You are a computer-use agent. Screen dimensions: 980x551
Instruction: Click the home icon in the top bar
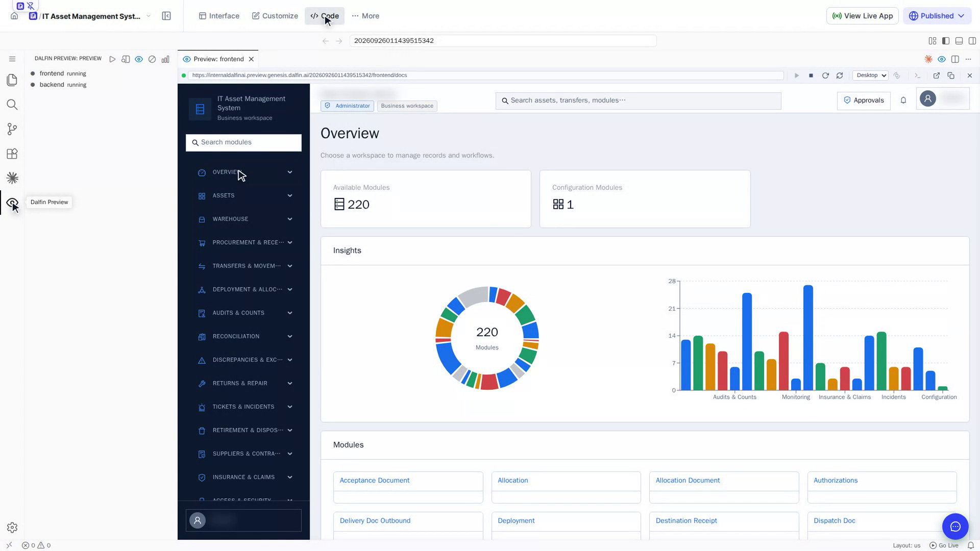pos(14,16)
